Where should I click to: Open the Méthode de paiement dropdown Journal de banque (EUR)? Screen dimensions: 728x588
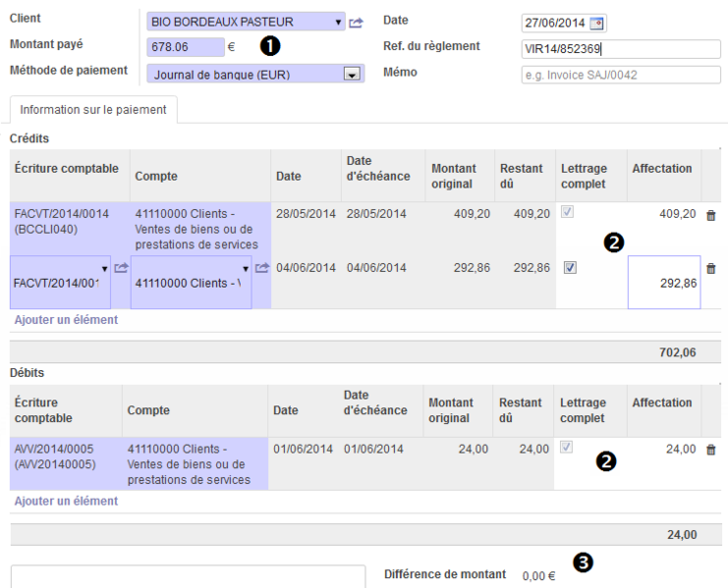tap(352, 75)
